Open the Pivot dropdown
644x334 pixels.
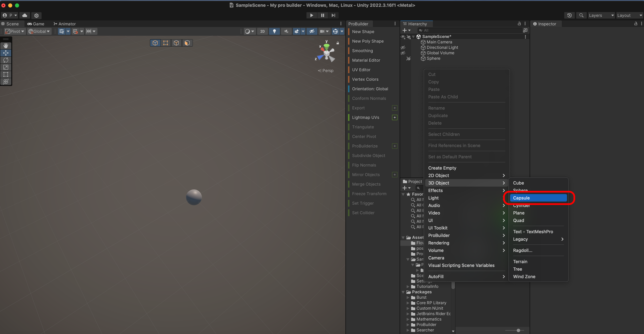(15, 31)
